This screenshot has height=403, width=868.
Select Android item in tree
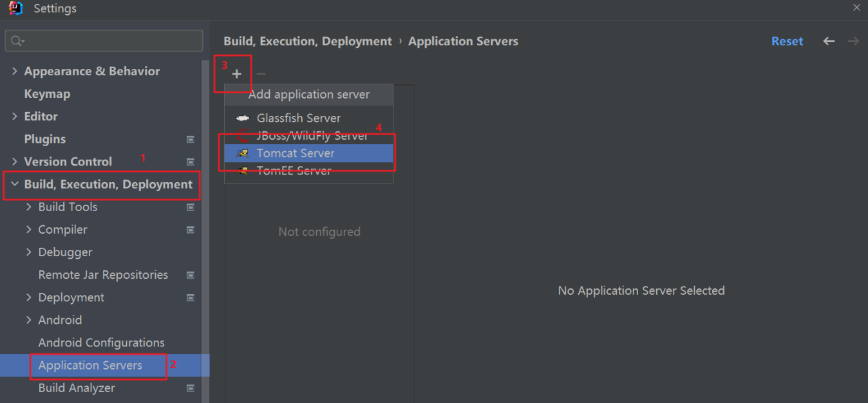point(60,320)
